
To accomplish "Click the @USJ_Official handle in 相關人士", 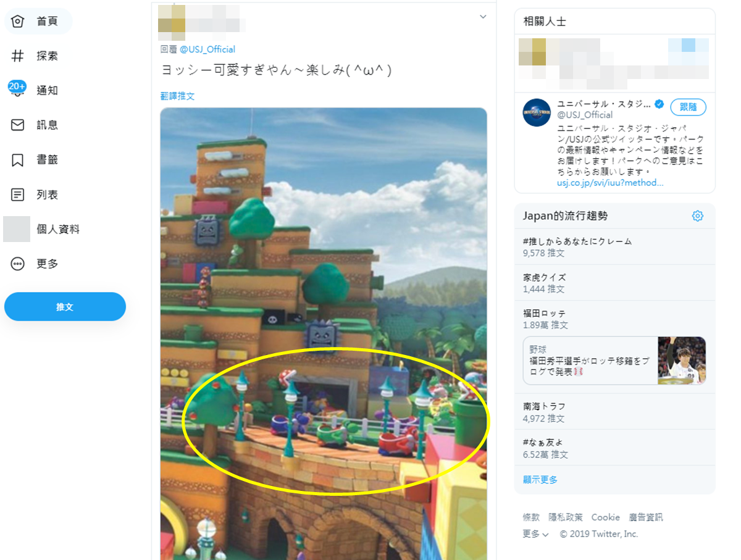I will coord(585,115).
